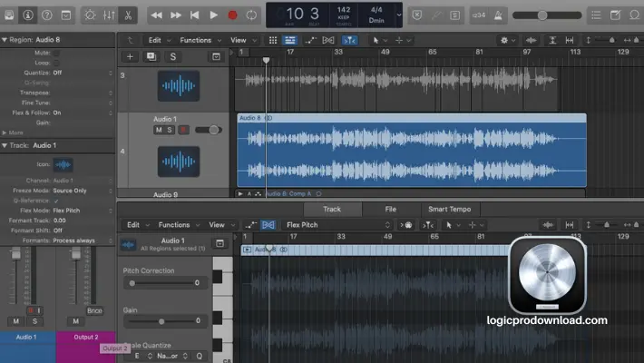
Task: Click the Duplicate Track button
Action: (x=151, y=57)
